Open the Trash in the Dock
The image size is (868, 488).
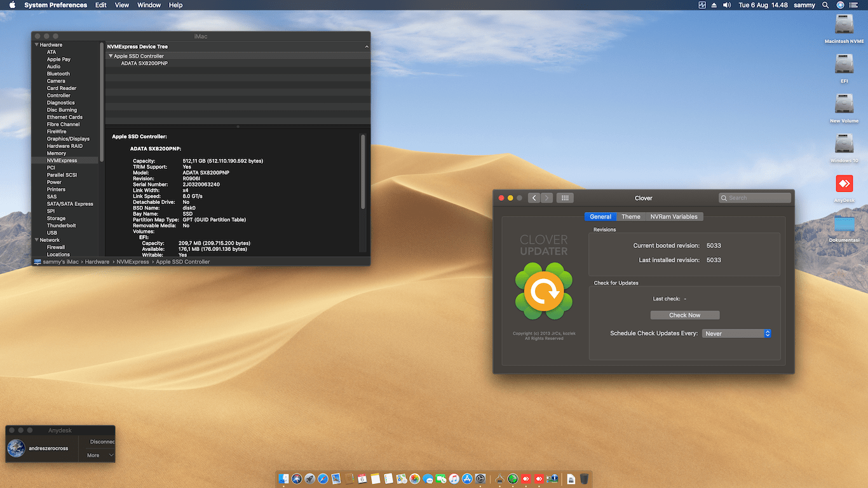pyautogui.click(x=584, y=478)
